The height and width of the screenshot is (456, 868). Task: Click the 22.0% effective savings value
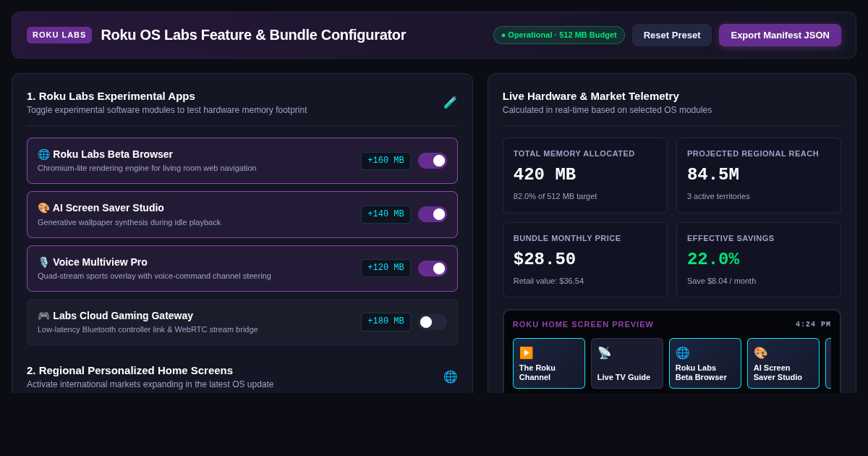pos(713,259)
